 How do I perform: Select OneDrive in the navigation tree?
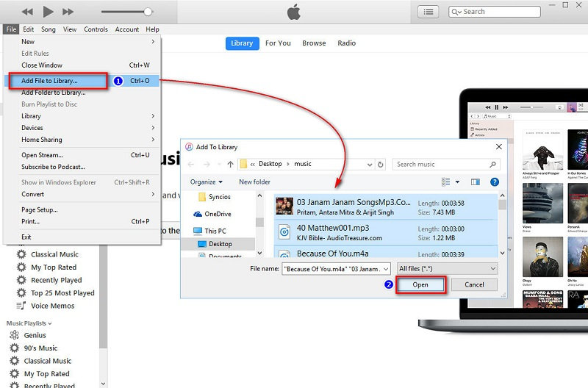(212, 214)
